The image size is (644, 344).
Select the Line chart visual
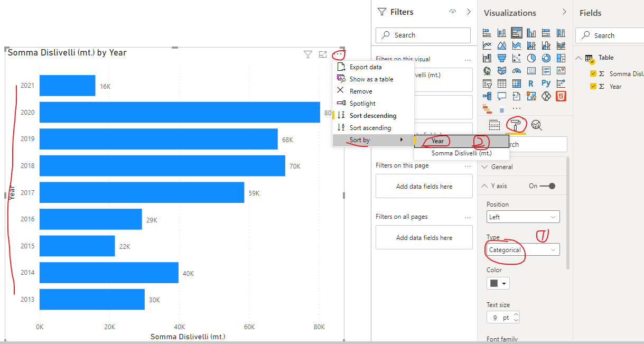coord(487,45)
